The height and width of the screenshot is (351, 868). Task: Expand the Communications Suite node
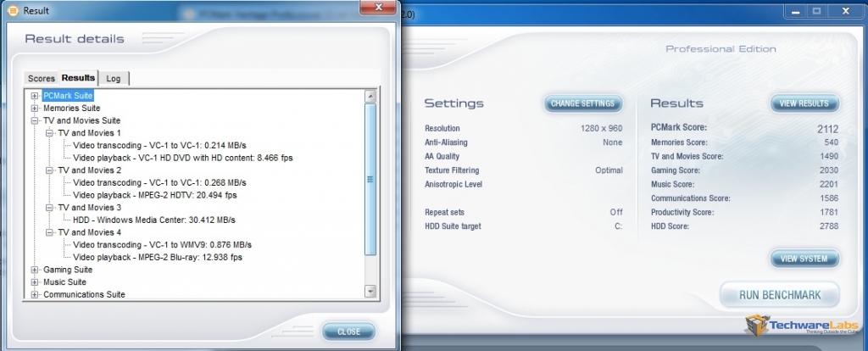pos(35,294)
